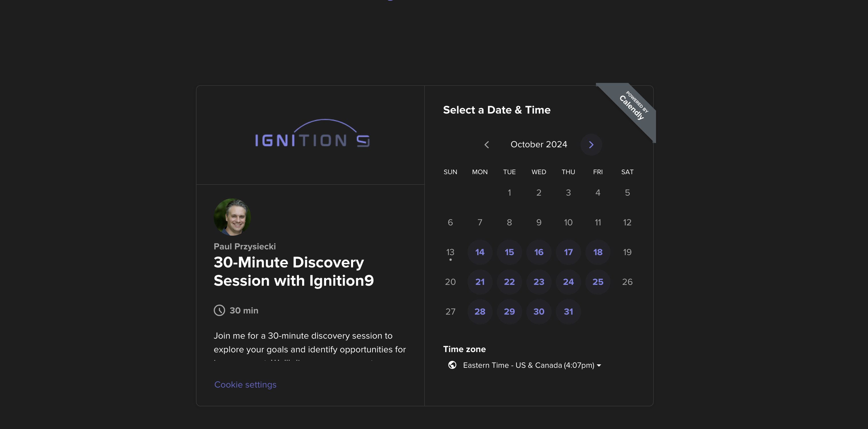This screenshot has width=868, height=429.
Task: Click the 30 min clock icon
Action: 219,310
